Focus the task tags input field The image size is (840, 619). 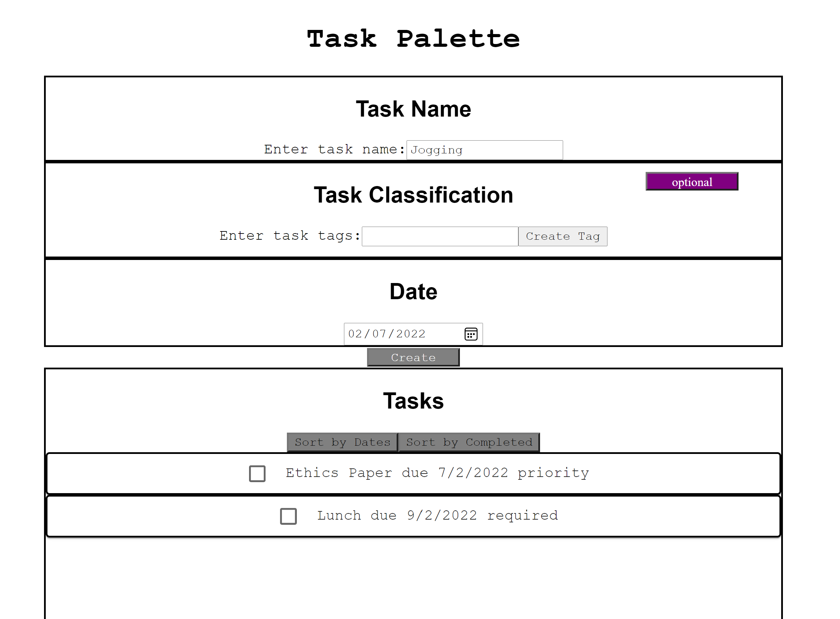440,237
